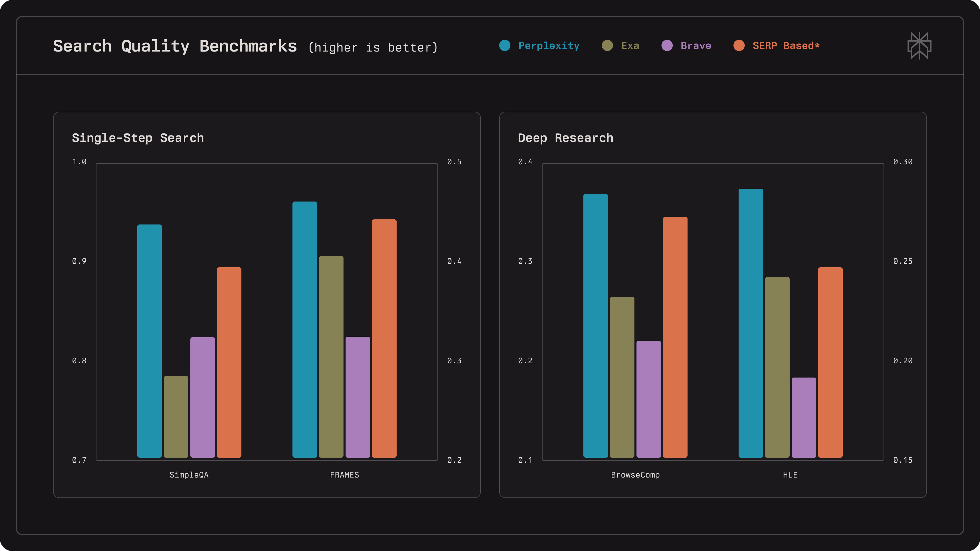Click the olive Exa legend dot

(x=607, y=46)
